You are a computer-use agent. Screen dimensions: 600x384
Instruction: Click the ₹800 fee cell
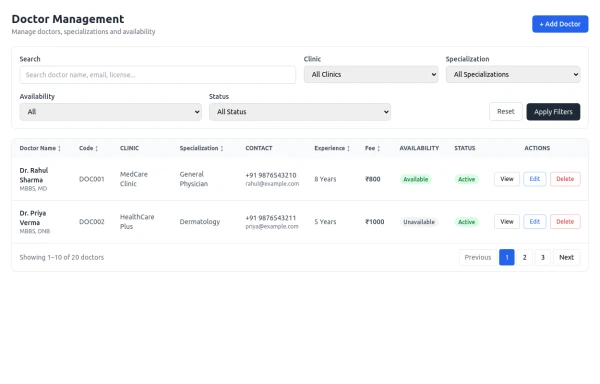pos(373,179)
